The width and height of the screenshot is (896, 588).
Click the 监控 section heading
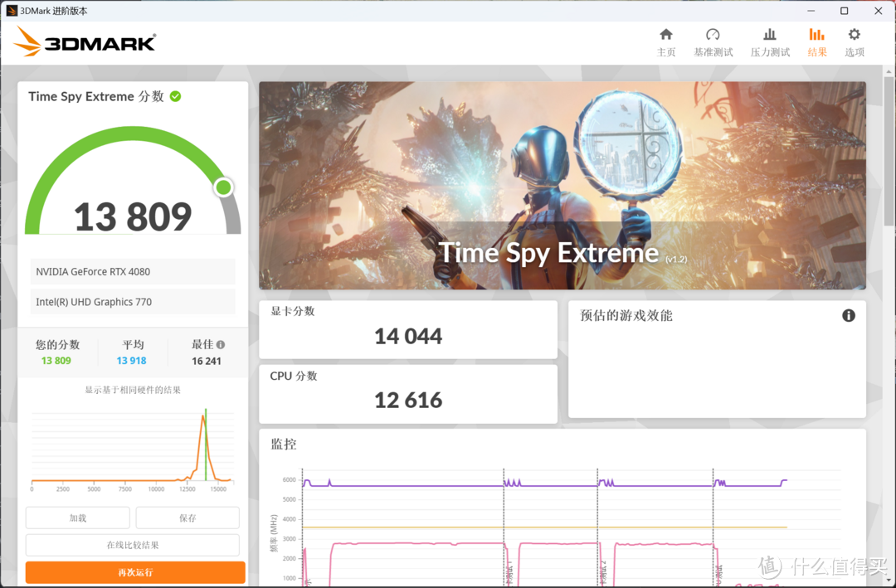pos(284,444)
